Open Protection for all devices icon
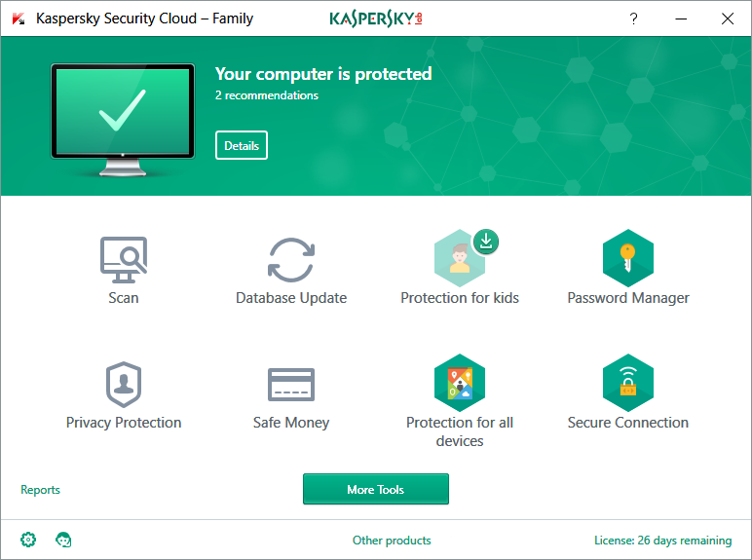Image resolution: width=752 pixels, height=560 pixels. (x=460, y=383)
